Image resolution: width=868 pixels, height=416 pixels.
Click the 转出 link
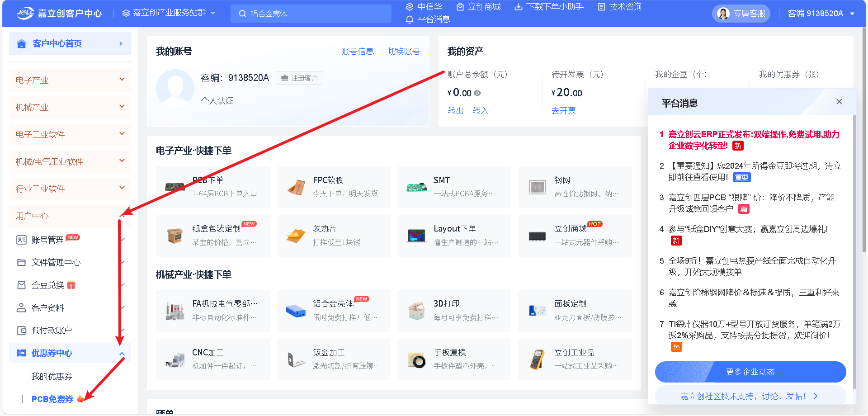[456, 110]
